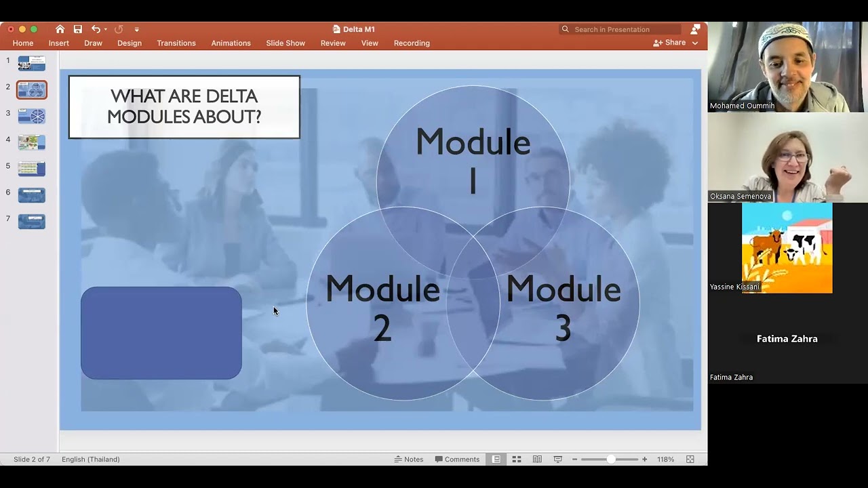Expand the ribbon options chevron beside Share
This screenshot has height=488, width=868.
pos(695,43)
